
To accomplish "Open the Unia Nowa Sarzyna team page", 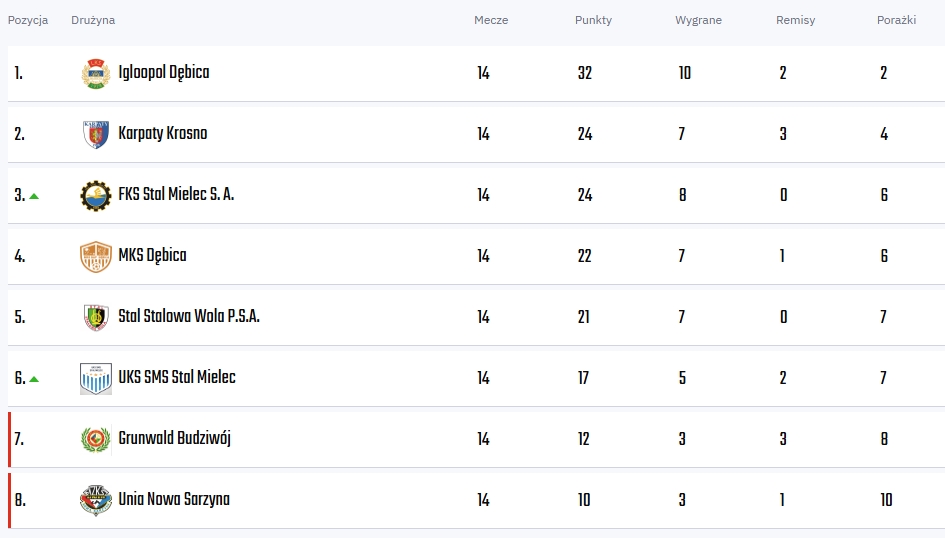I will tap(174, 499).
